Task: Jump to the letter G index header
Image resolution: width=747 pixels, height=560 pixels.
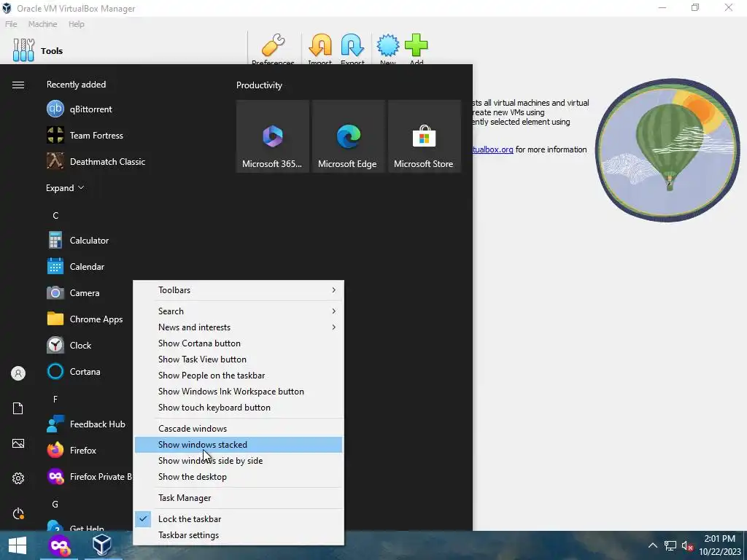Action: click(55, 505)
